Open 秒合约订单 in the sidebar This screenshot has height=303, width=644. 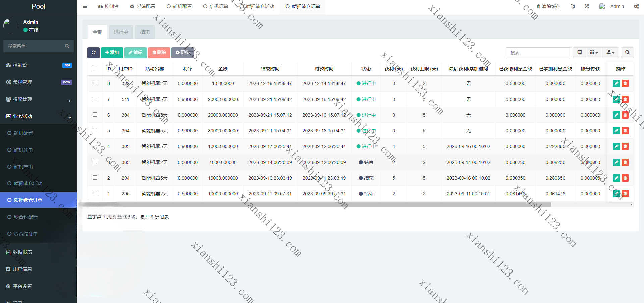(39, 234)
